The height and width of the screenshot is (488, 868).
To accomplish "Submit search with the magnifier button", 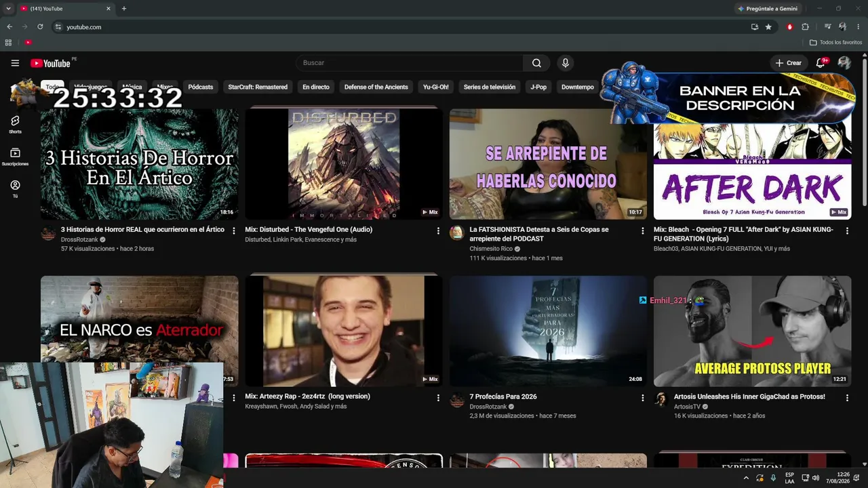I will point(536,63).
